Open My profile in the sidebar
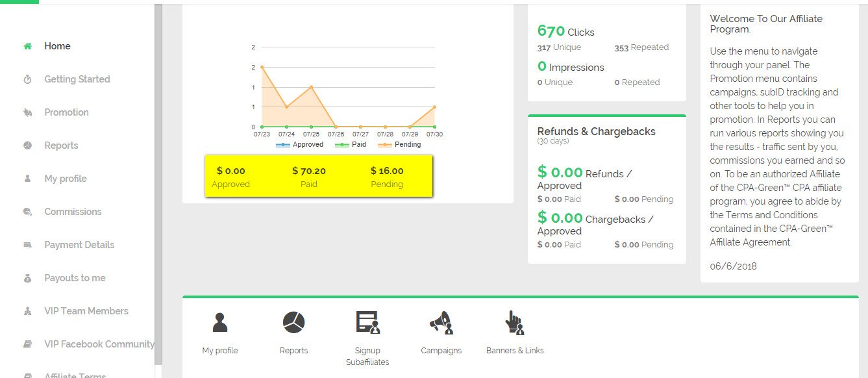This screenshot has height=378, width=868. [66, 179]
